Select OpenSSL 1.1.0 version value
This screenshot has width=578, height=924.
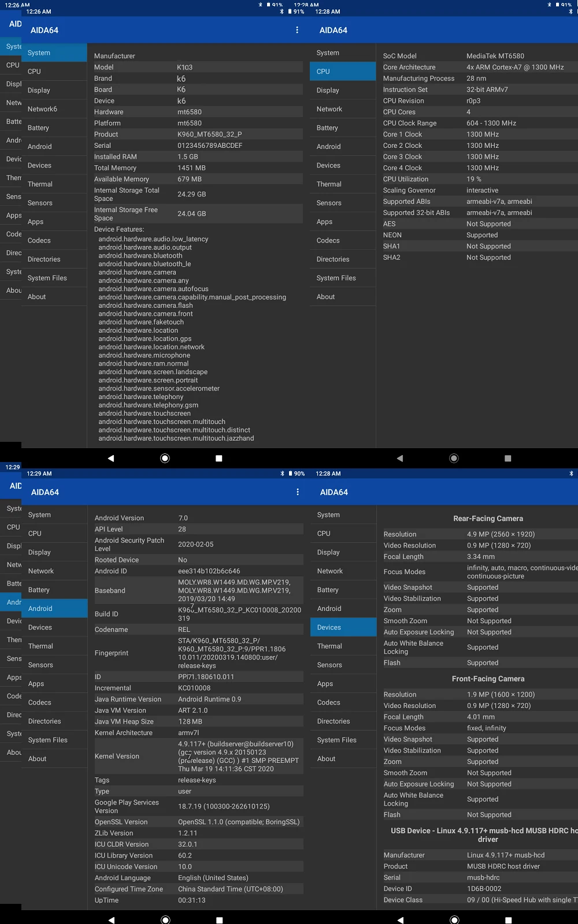pos(239,822)
